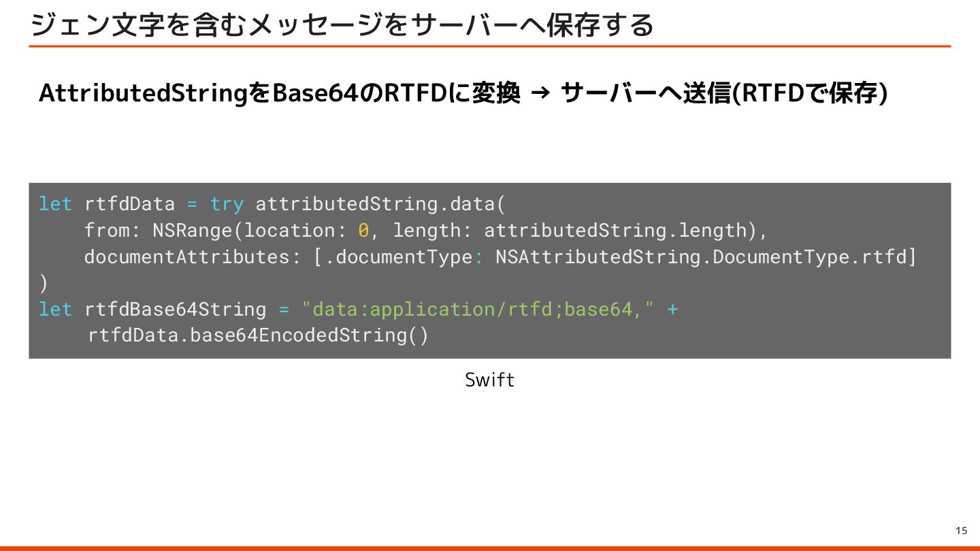Click the 'NSRange' text in the code
980x551 pixels.
(x=193, y=231)
